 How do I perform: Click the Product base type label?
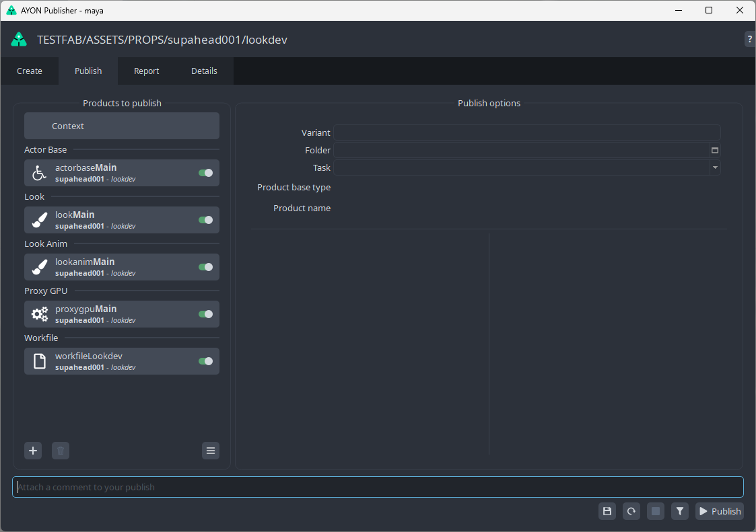[294, 188]
